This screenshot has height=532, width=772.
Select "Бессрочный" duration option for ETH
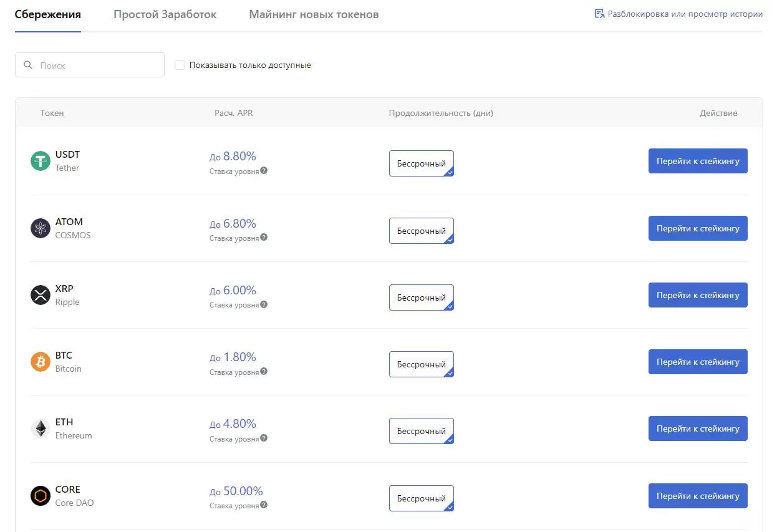pyautogui.click(x=421, y=431)
